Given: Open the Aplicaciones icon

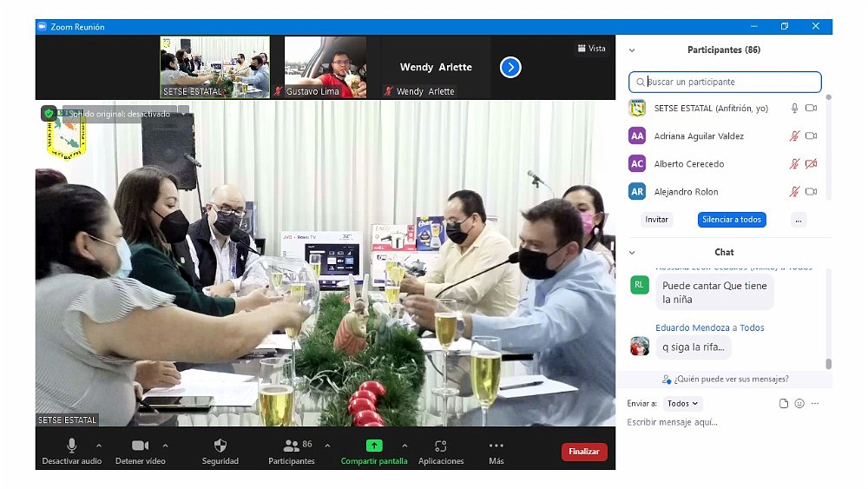Looking at the screenshot, I should pos(440,446).
